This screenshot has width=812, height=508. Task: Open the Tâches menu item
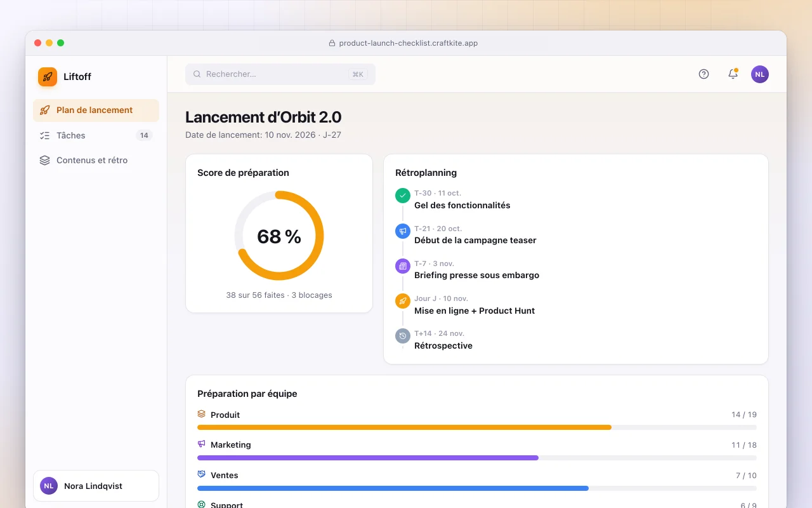coord(96,135)
